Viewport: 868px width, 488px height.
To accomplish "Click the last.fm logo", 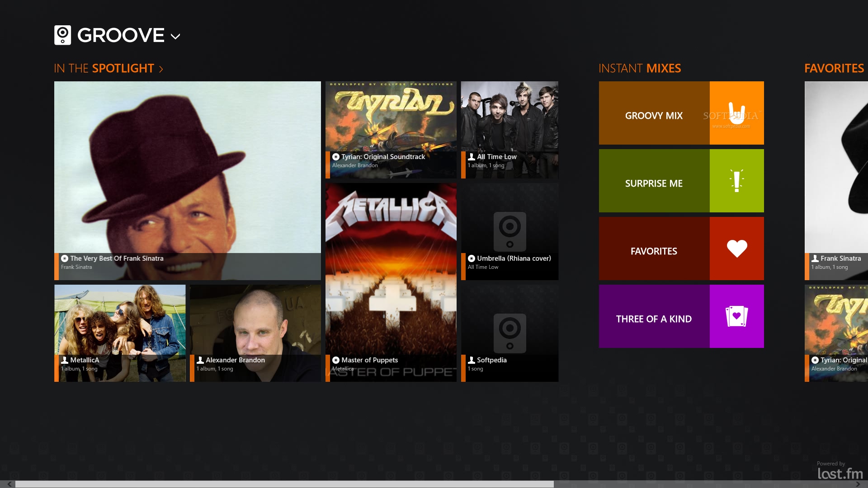I will 840,474.
